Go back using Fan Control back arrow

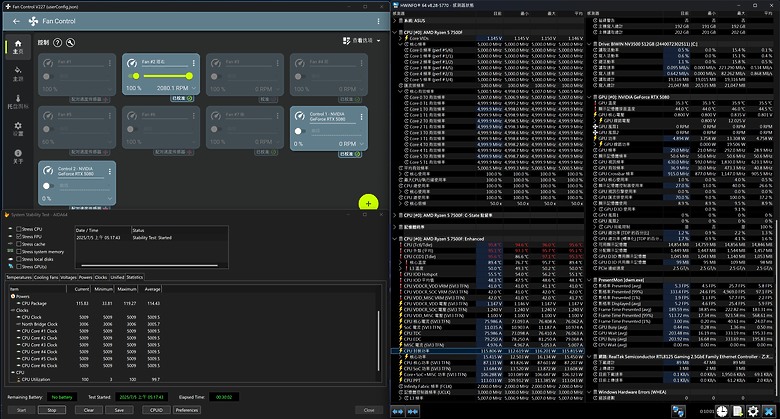(16, 21)
